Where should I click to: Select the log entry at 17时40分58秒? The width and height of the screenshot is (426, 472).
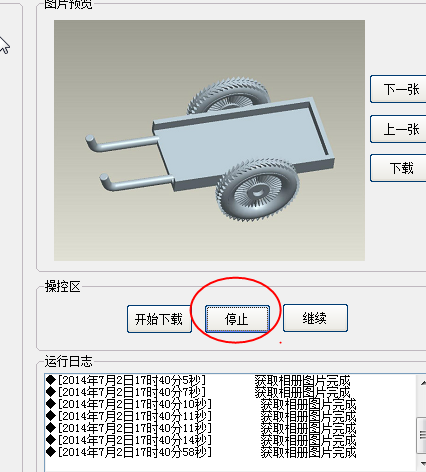(201, 452)
